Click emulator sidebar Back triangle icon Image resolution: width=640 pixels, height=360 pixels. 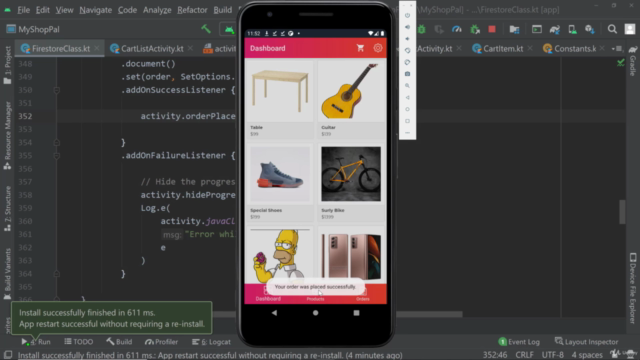coord(407,98)
